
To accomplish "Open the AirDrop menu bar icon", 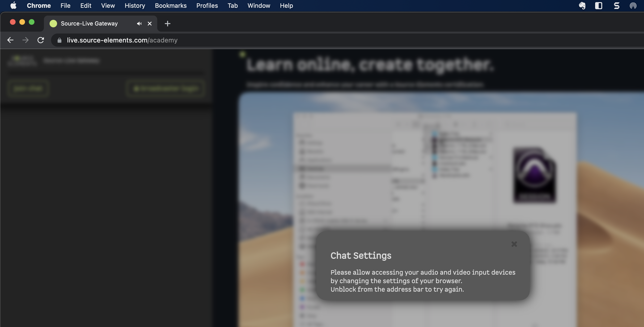I will coord(633,5).
